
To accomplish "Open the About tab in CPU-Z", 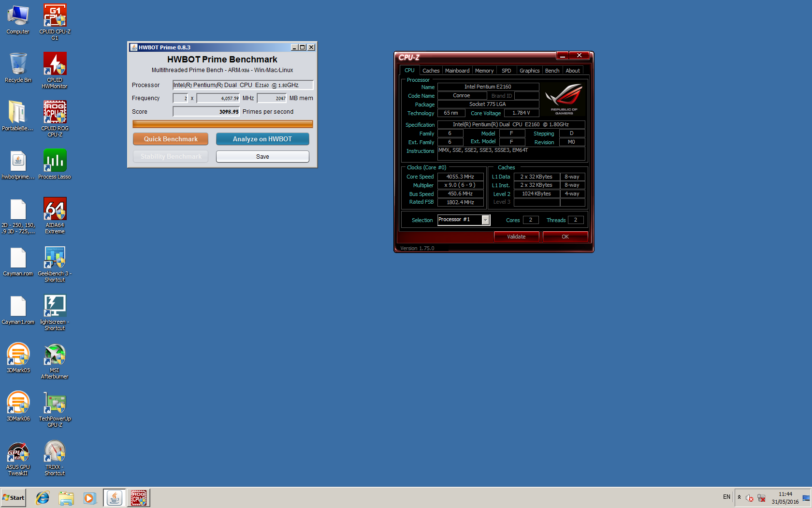I will (573, 71).
